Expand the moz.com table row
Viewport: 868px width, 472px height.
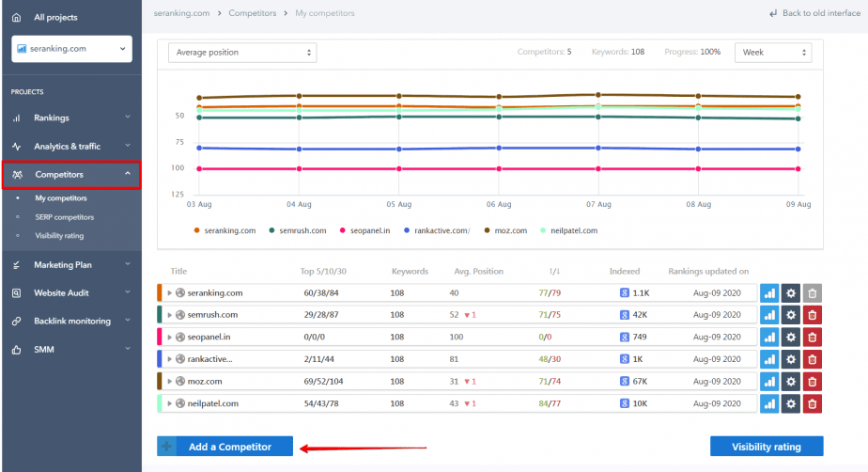tap(169, 381)
